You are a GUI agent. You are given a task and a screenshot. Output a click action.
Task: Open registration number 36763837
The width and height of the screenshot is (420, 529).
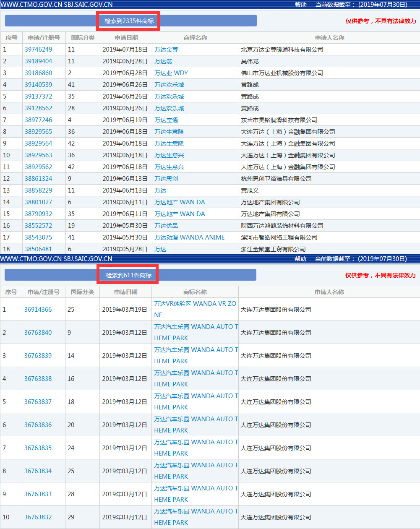click(38, 402)
